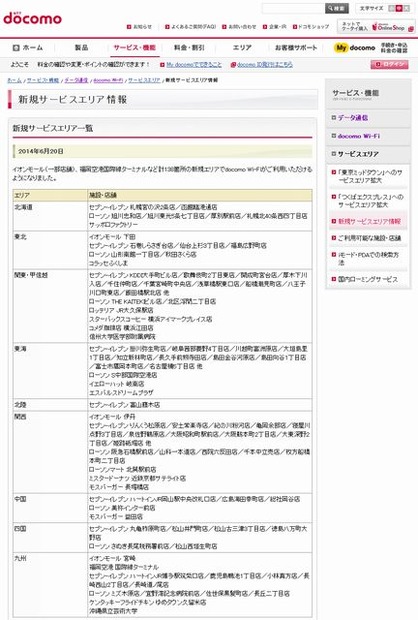Click the docomo logo
Image resolution: width=418 pixels, height=620 pixels.
(x=32, y=18)
